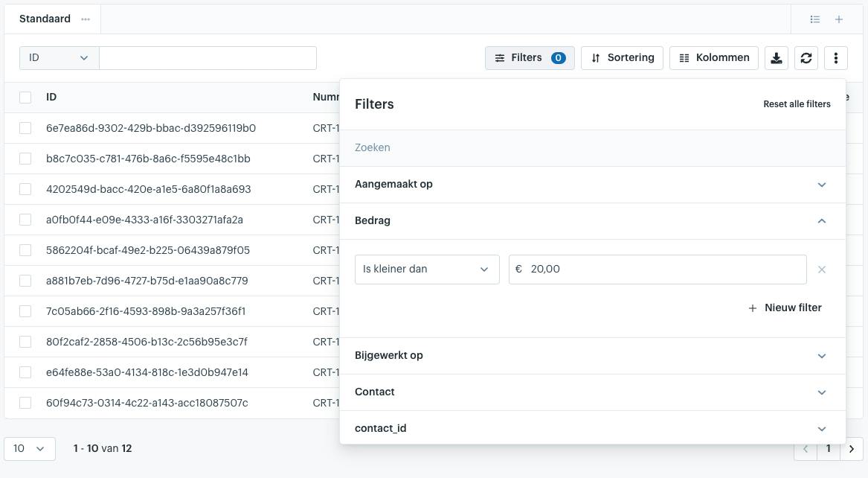Tick checkbox for row a881b7eb-7d96-4727-b75d-e1aa90a8c779
Image resolution: width=868 pixels, height=478 pixels.
25,280
